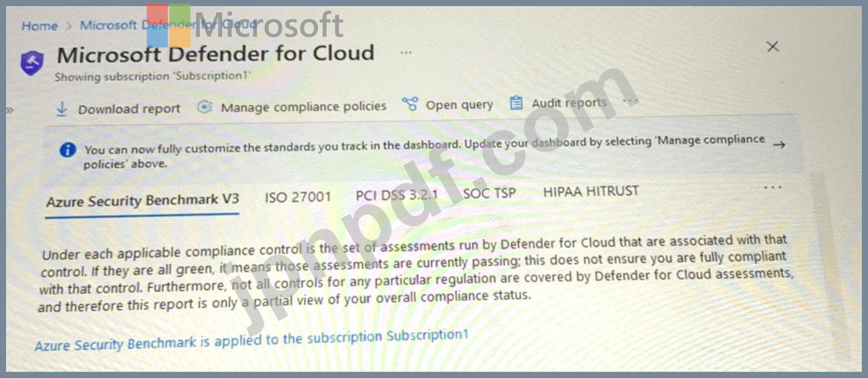Click the customize standards banner text

pos(424,151)
